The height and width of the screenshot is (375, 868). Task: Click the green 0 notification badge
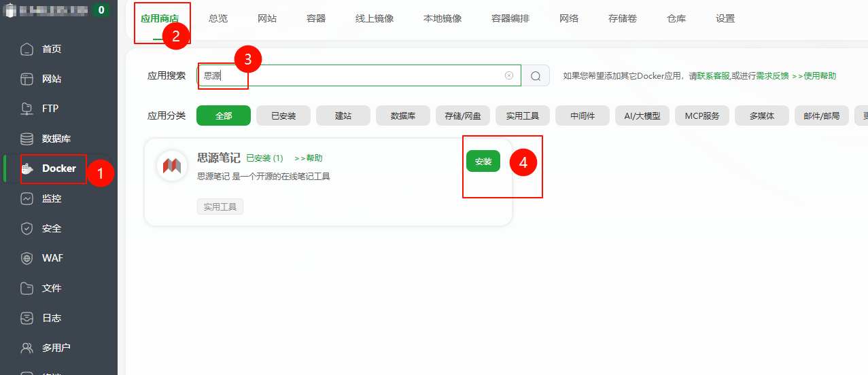101,10
